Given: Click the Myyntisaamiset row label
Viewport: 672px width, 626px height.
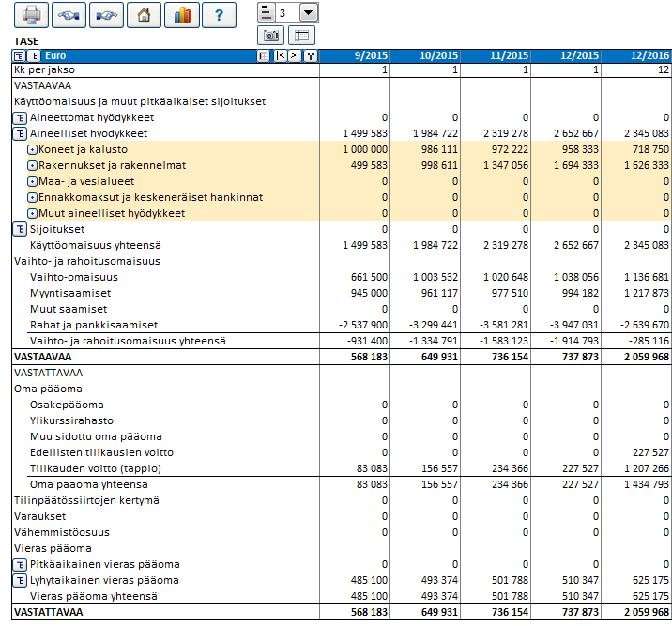Looking at the screenshot, I should click(70, 293).
